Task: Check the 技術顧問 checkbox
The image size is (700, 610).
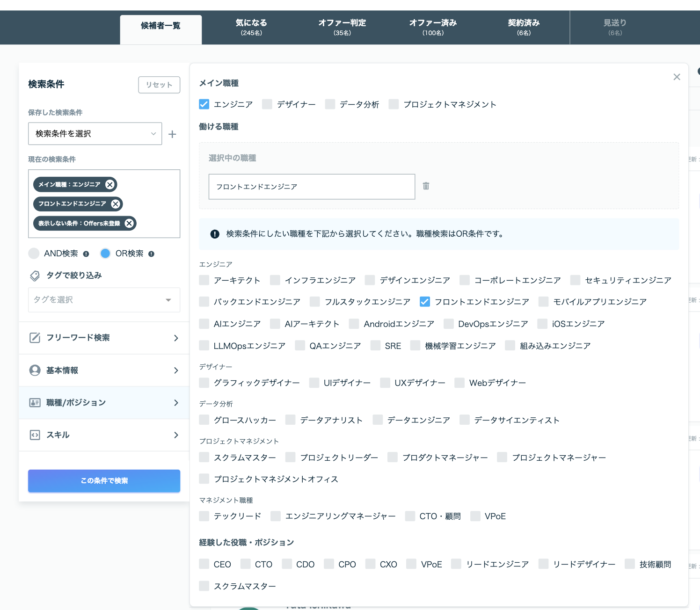Action: (630, 564)
